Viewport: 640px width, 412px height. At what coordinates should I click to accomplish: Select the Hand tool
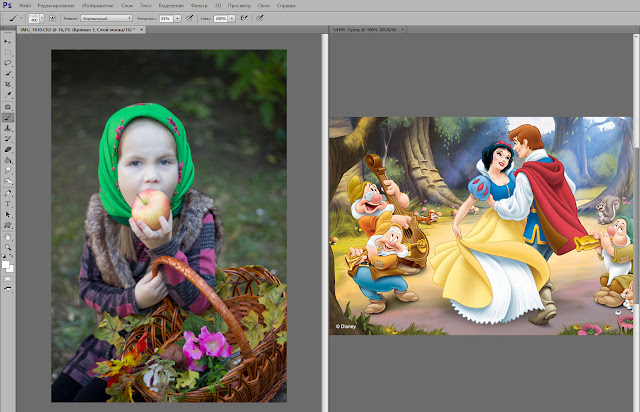pyautogui.click(x=8, y=237)
